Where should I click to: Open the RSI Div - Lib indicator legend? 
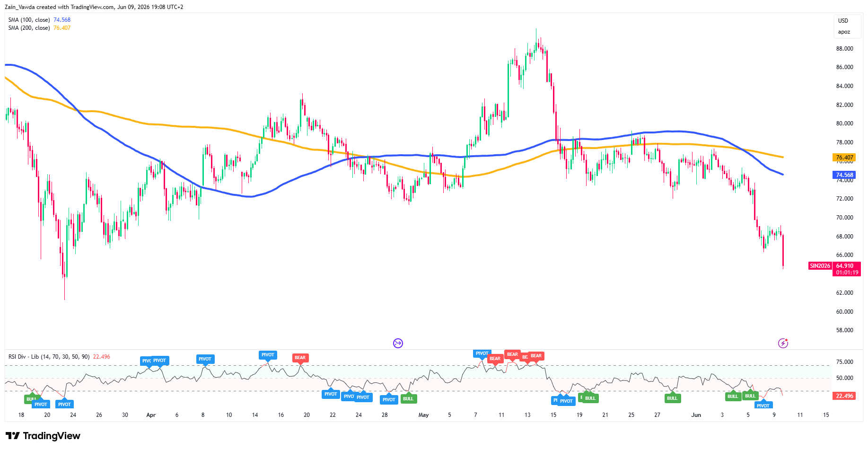pos(59,357)
